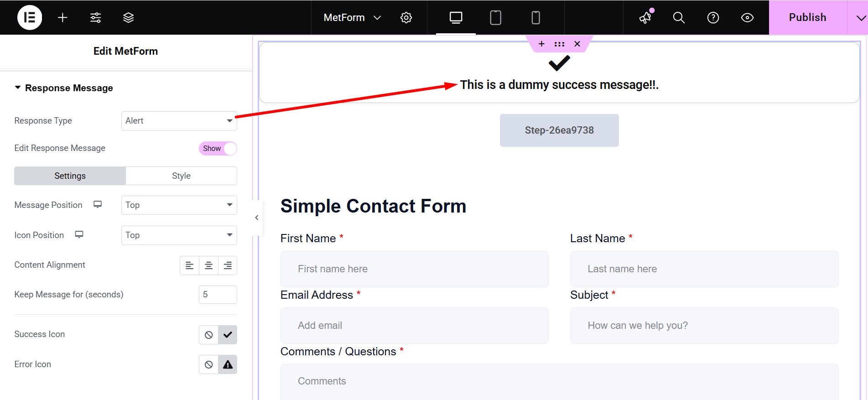Toggle Edit Response Message switch

click(218, 148)
